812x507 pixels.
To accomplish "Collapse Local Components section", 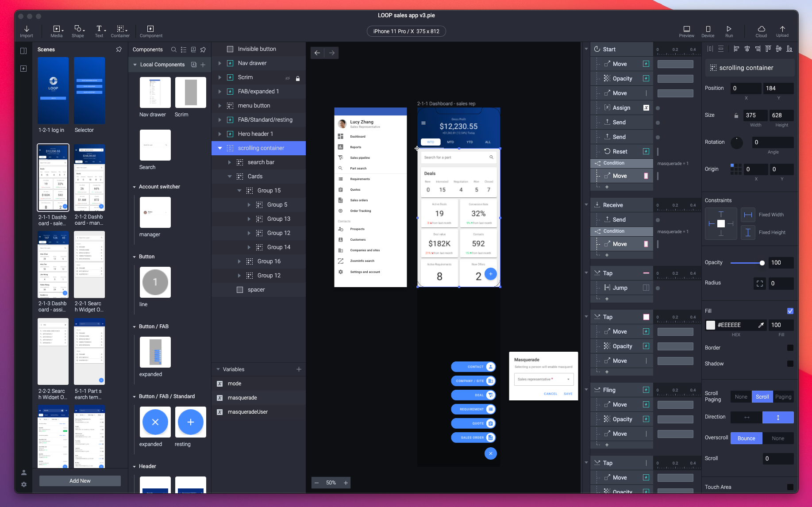I will click(135, 65).
